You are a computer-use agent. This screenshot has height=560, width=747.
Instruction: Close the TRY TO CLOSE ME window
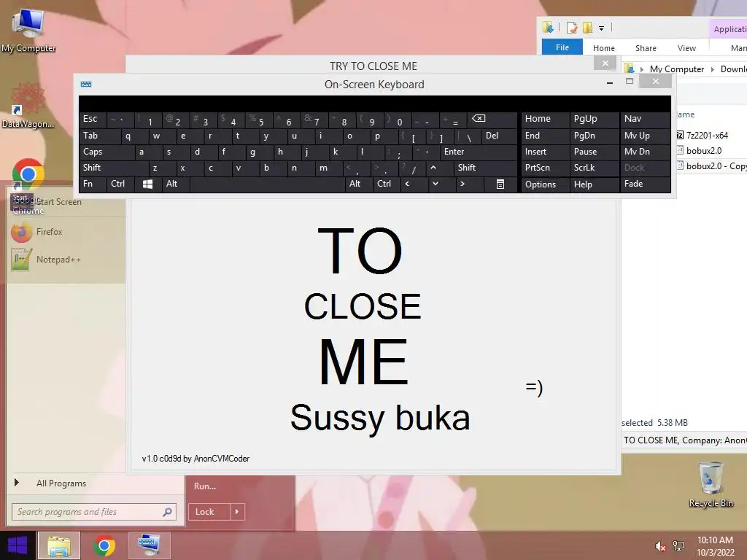pos(605,63)
